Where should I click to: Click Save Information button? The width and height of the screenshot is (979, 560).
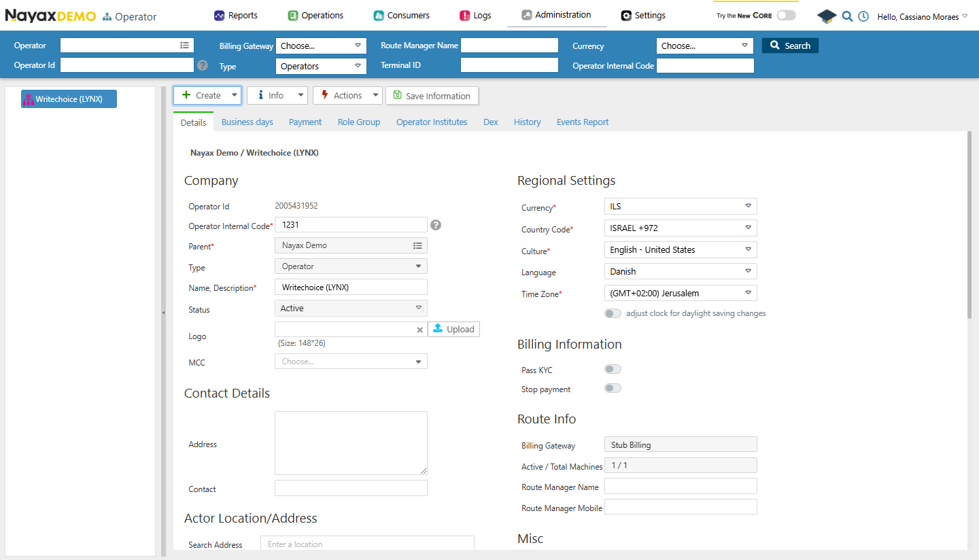point(432,96)
